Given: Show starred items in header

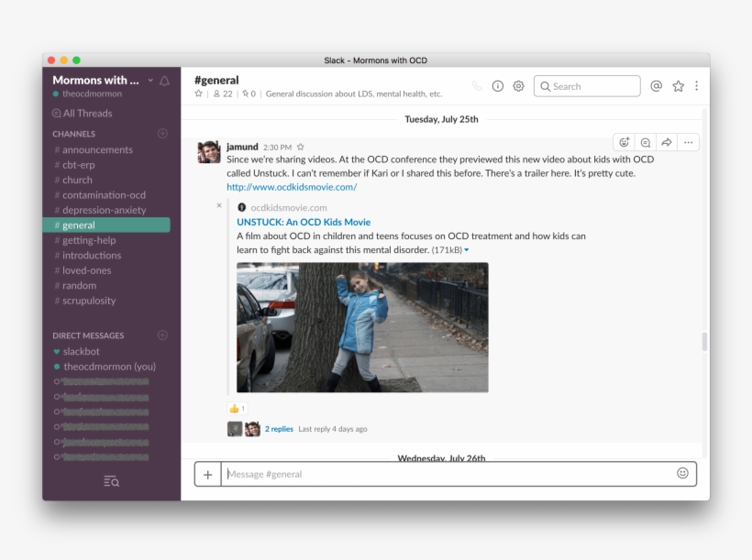Looking at the screenshot, I should pos(678,86).
